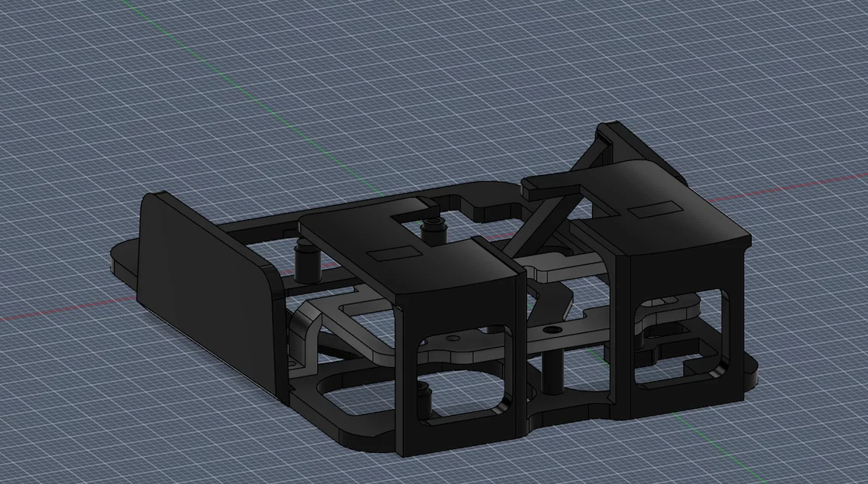
Task: Click the screw hole in the middle plate
Action: (x=551, y=330)
